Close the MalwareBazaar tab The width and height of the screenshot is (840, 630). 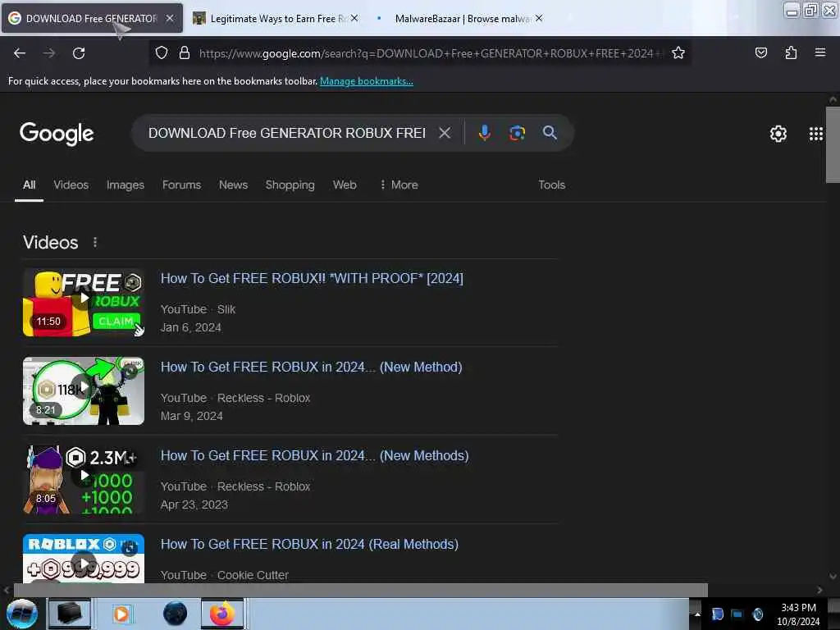539,18
